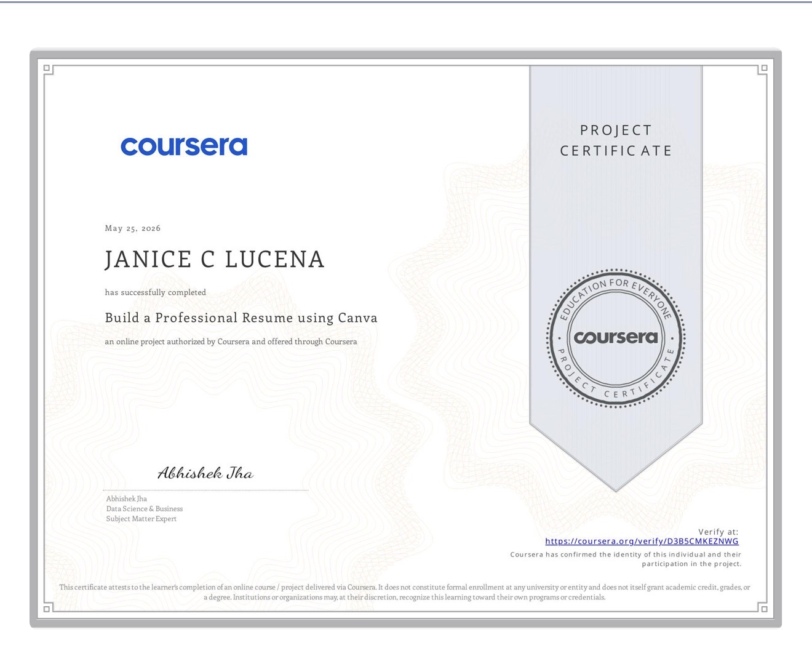812x653 pixels.
Task: Click the bottom-right corner ornament
Action: pos(763,607)
